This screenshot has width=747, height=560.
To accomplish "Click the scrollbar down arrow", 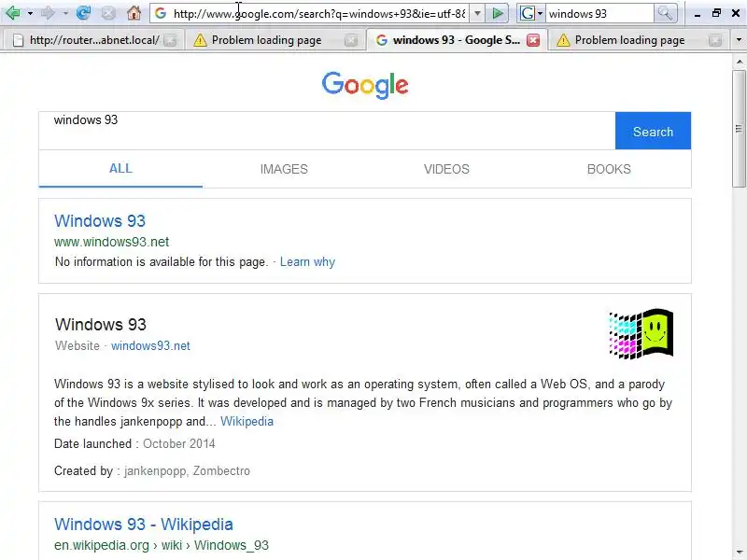I will point(739,552).
